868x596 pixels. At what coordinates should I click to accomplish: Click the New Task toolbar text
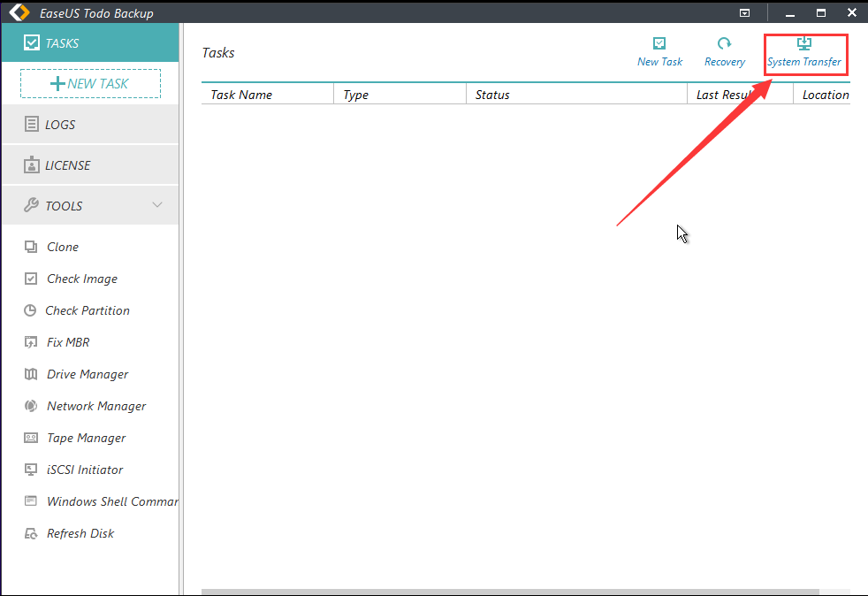660,62
